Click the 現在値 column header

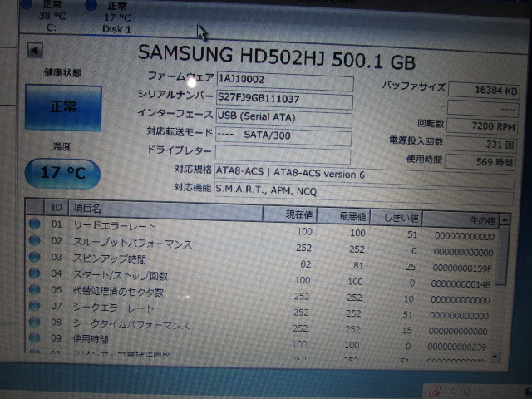[290, 214]
